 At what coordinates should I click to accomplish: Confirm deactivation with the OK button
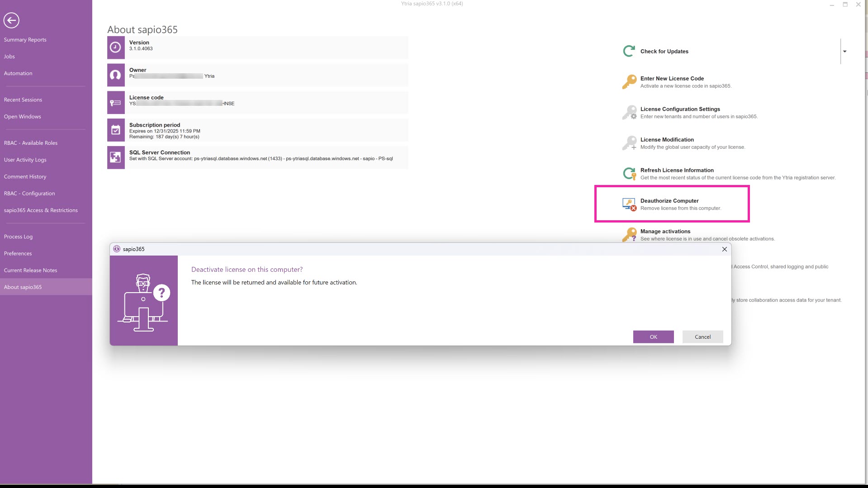(x=653, y=337)
